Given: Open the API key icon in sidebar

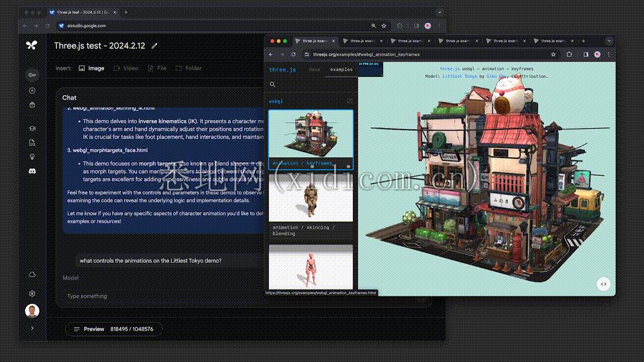Looking at the screenshot, I should point(32,74).
